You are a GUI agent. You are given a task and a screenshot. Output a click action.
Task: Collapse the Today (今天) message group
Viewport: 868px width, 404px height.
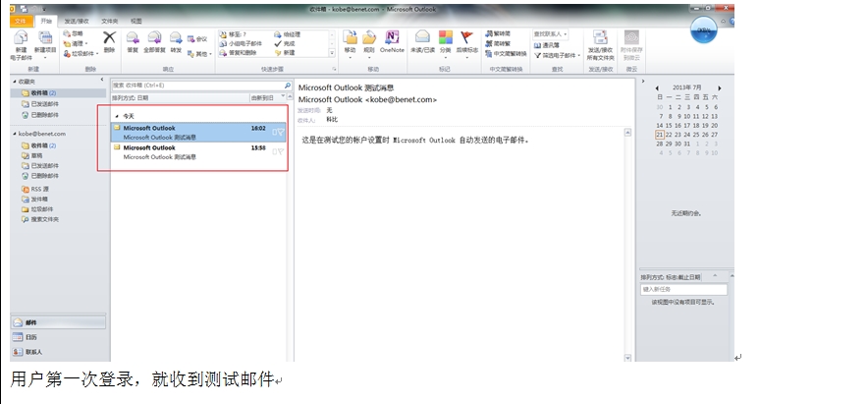117,116
